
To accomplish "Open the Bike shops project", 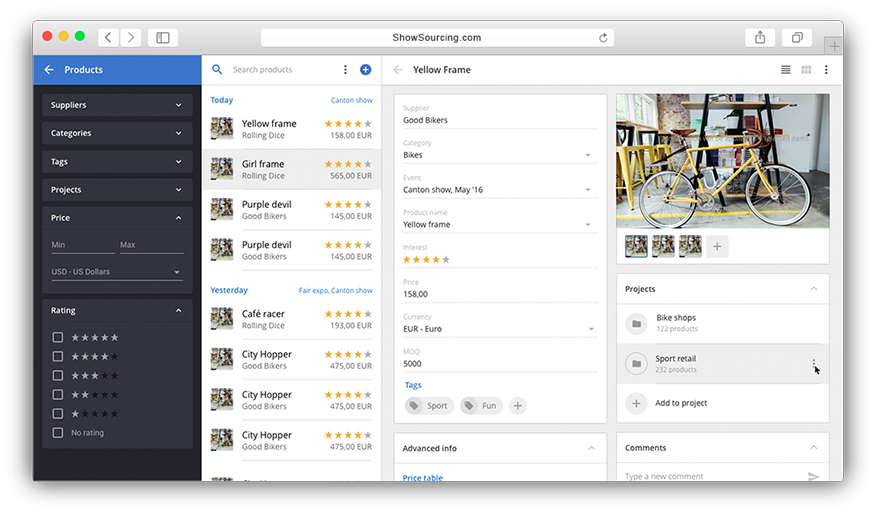I will tap(723, 323).
